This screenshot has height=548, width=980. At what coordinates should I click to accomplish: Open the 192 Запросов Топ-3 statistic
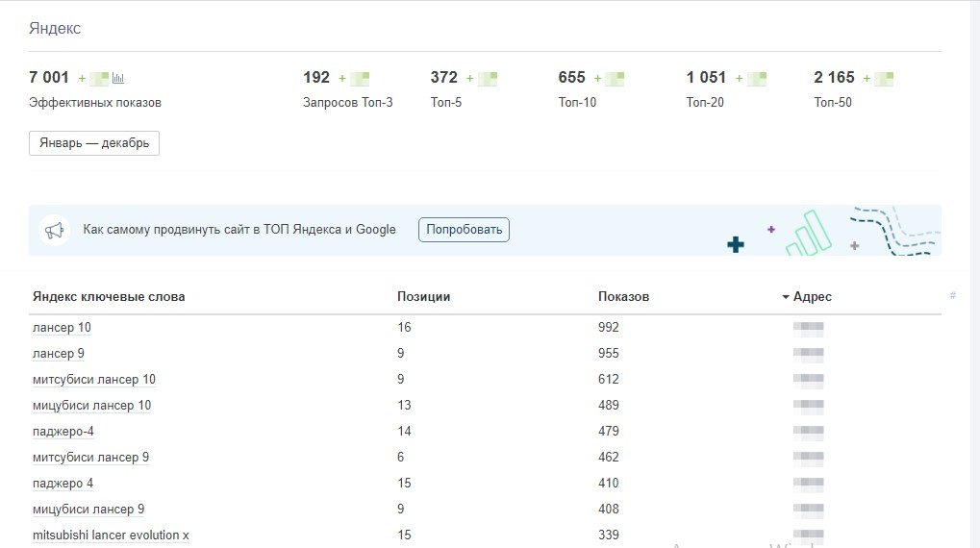[316, 78]
